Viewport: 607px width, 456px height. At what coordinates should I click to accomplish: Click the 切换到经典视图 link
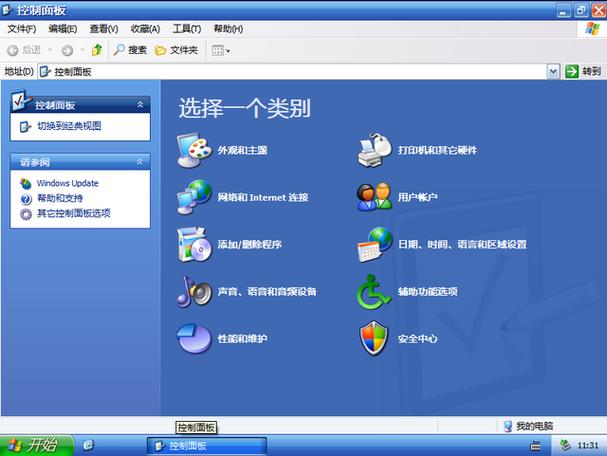69,126
